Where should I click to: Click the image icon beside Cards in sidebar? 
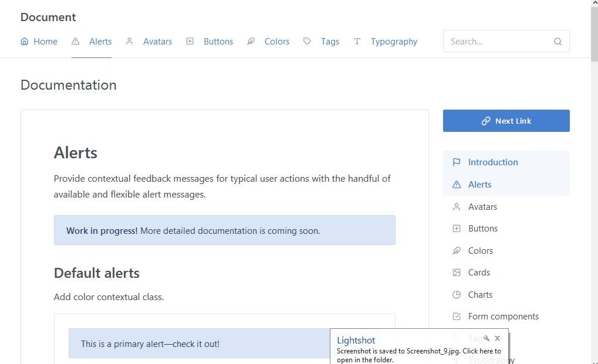[x=457, y=273]
